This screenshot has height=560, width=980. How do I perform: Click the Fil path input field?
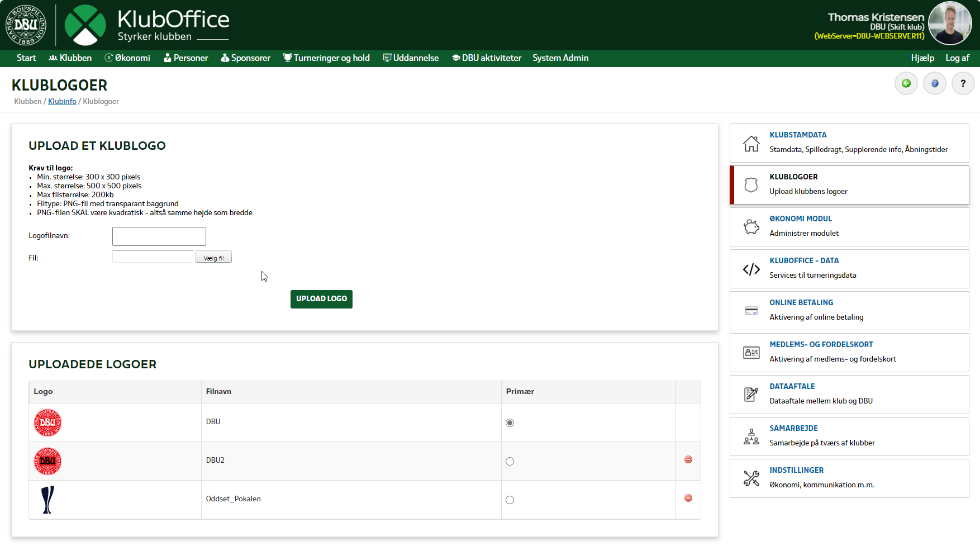[153, 257]
